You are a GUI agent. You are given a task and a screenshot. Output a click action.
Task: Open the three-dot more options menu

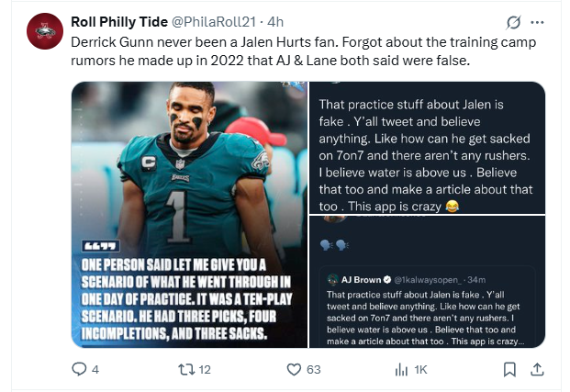(x=538, y=22)
